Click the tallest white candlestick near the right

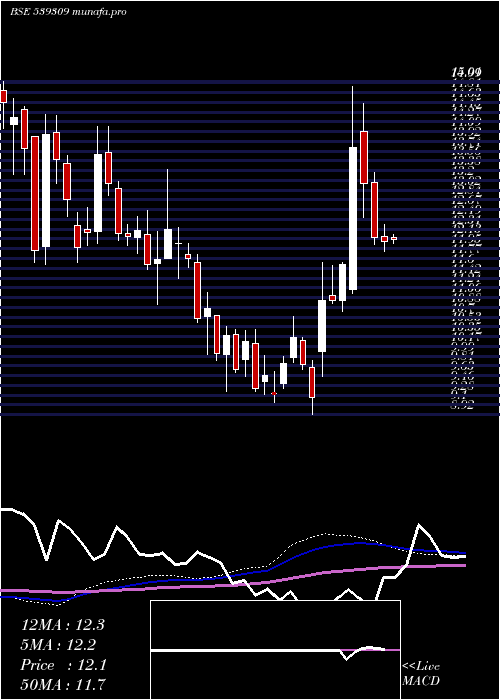click(353, 218)
